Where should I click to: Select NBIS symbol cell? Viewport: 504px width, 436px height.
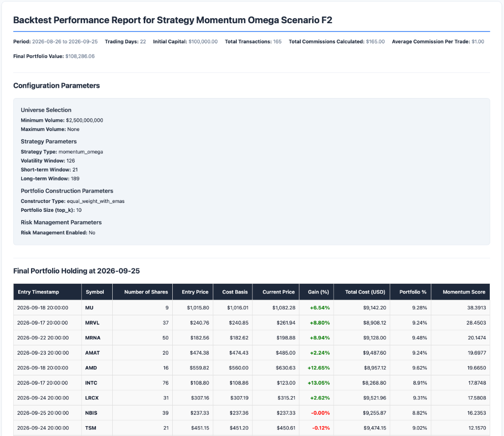pos(97,413)
